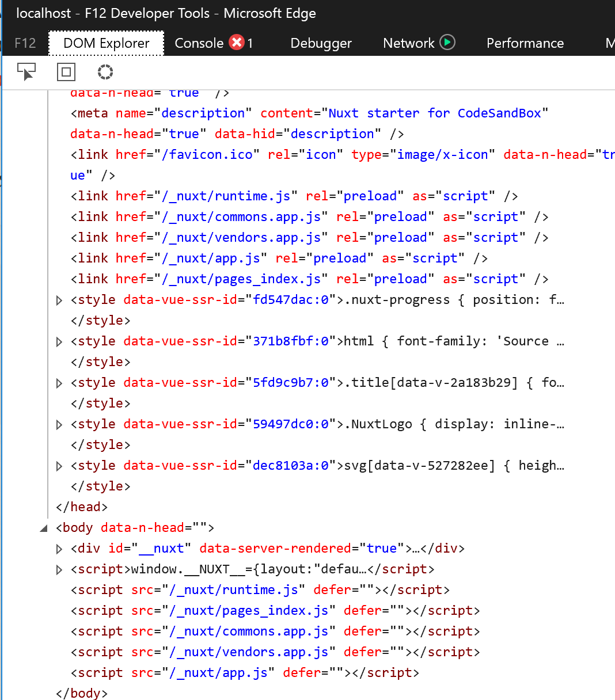Select script src /_nuxt/pages_index.js line
The image size is (615, 700).
pos(275,610)
